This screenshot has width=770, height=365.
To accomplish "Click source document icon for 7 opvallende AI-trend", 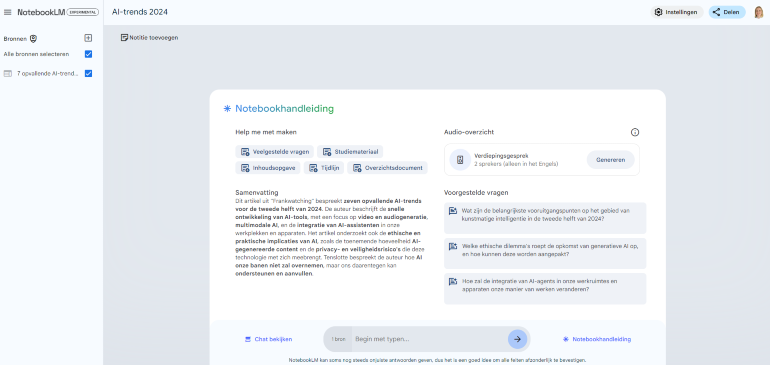I will pyautogui.click(x=7, y=74).
